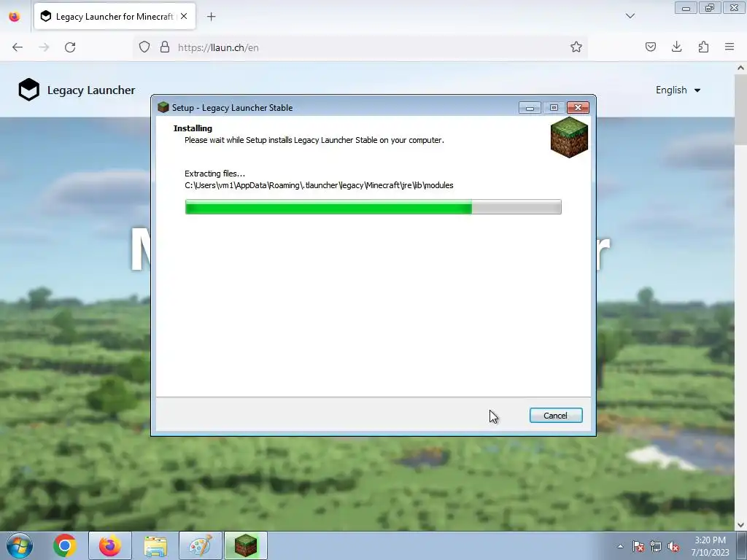The width and height of the screenshot is (747, 560).
Task: Open Firefox extensions menu
Action: [x=703, y=47]
